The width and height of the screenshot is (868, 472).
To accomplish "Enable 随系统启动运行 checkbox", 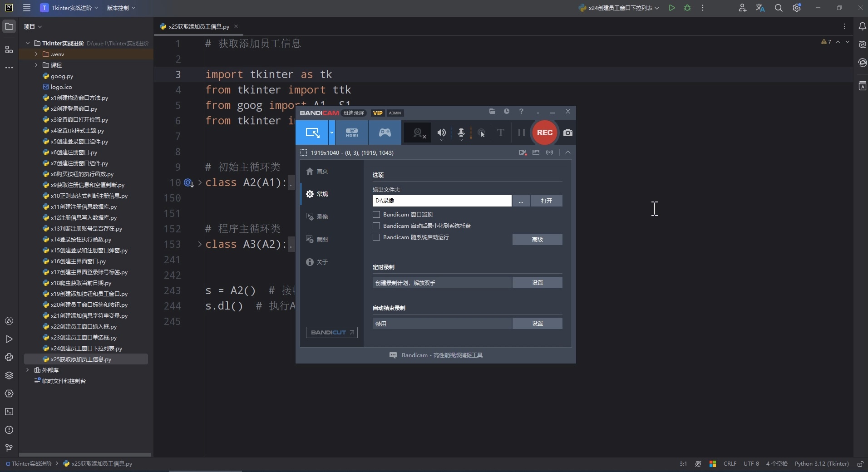I will tap(376, 237).
